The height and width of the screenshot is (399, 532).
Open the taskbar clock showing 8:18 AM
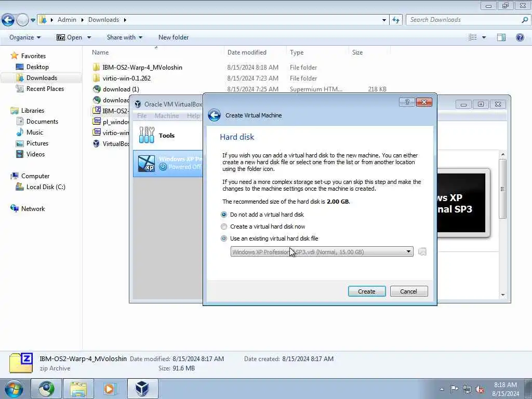[x=505, y=389]
